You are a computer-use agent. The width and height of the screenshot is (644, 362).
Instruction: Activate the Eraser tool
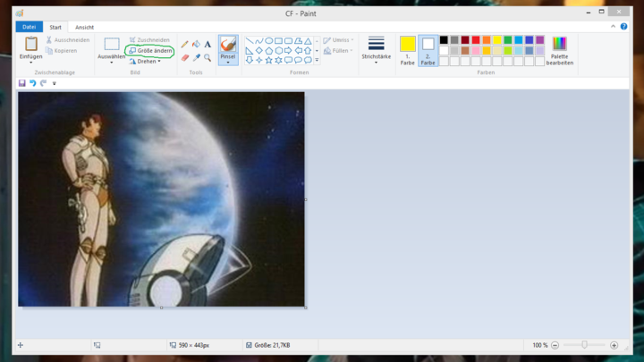[185, 57]
